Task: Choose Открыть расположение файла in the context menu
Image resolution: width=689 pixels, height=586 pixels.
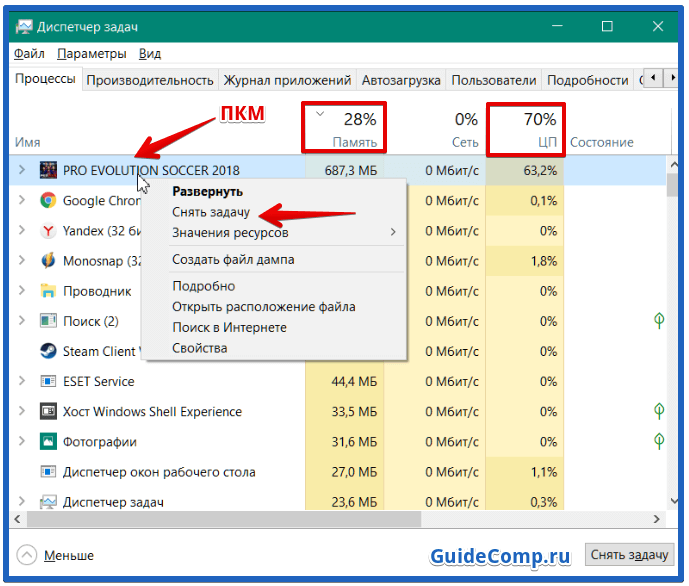Action: pos(263,307)
